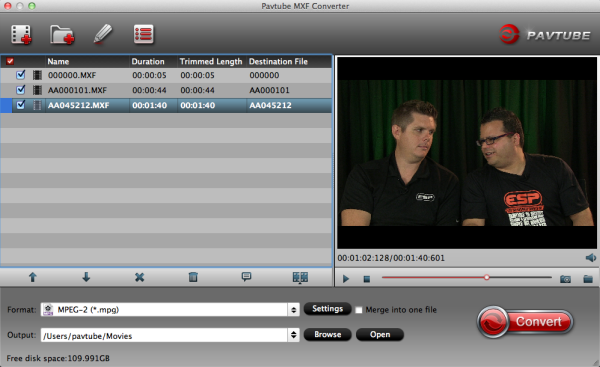Take snapshot with camera icon
This screenshot has height=367, width=600.
(565, 279)
